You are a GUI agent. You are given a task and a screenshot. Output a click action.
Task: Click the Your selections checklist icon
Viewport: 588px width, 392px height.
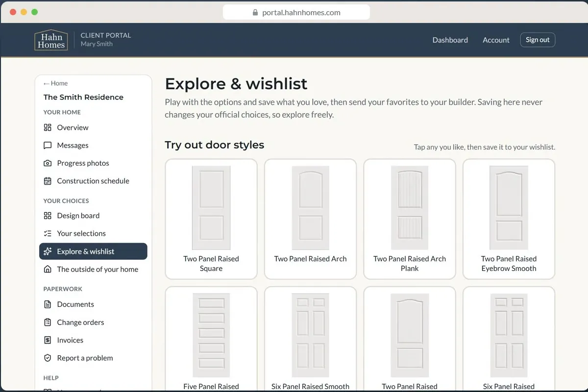click(x=48, y=233)
